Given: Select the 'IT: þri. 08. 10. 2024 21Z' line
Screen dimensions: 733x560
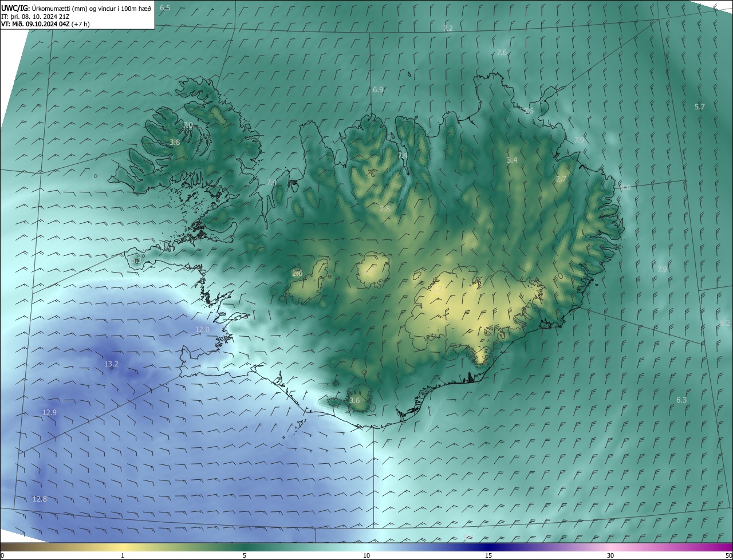Looking at the screenshot, I should pyautogui.click(x=35, y=16).
